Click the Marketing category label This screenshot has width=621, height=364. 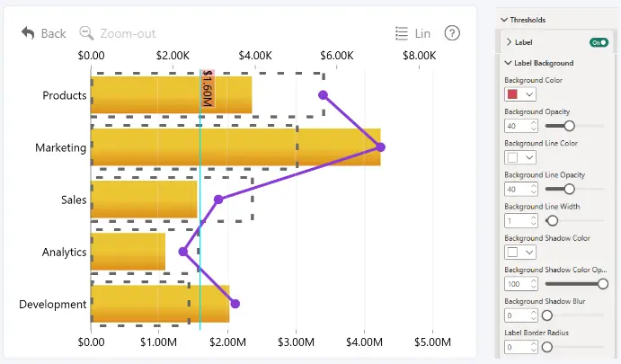(x=60, y=147)
